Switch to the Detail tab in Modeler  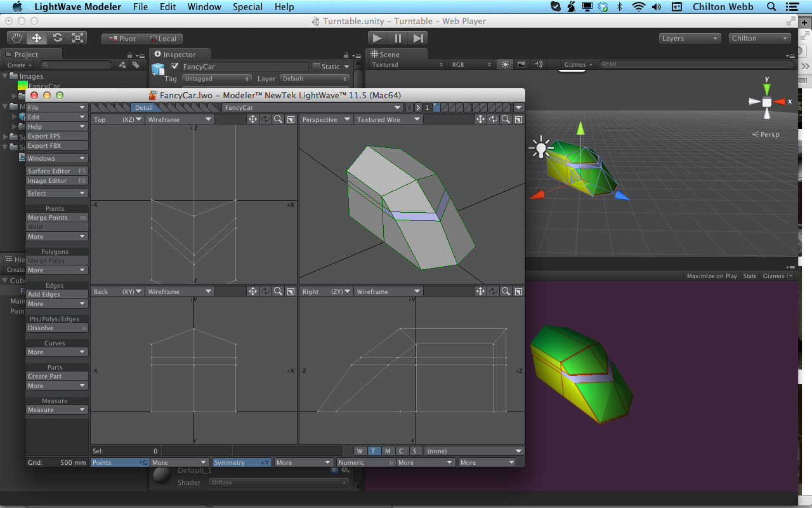click(x=144, y=107)
